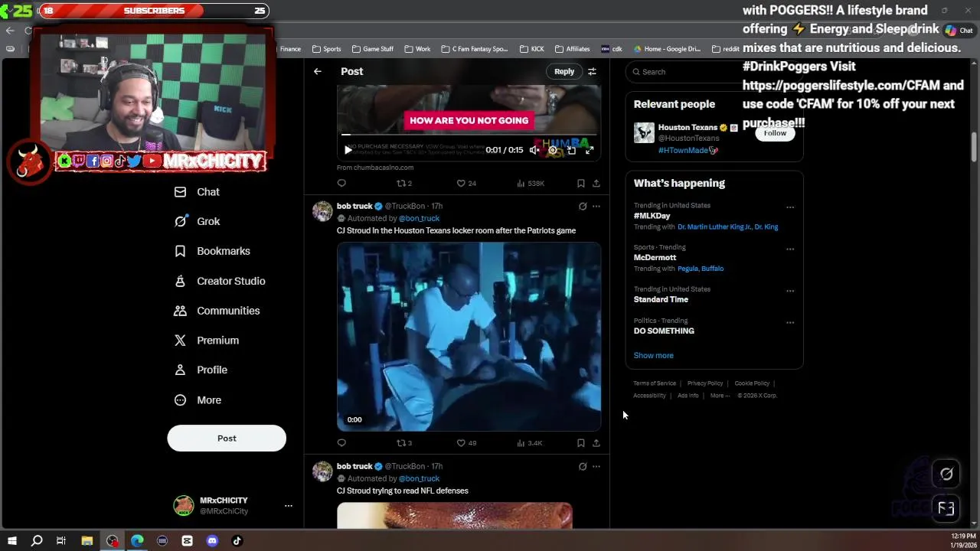Go back using the Post header arrow
Image resolution: width=980 pixels, height=551 pixels.
(317, 71)
